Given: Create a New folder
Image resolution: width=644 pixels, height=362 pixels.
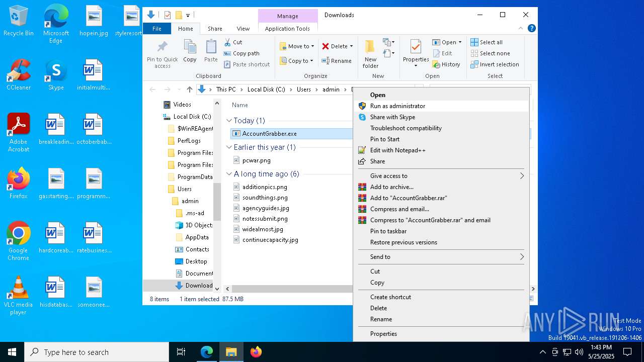Looking at the screenshot, I should 370,54.
